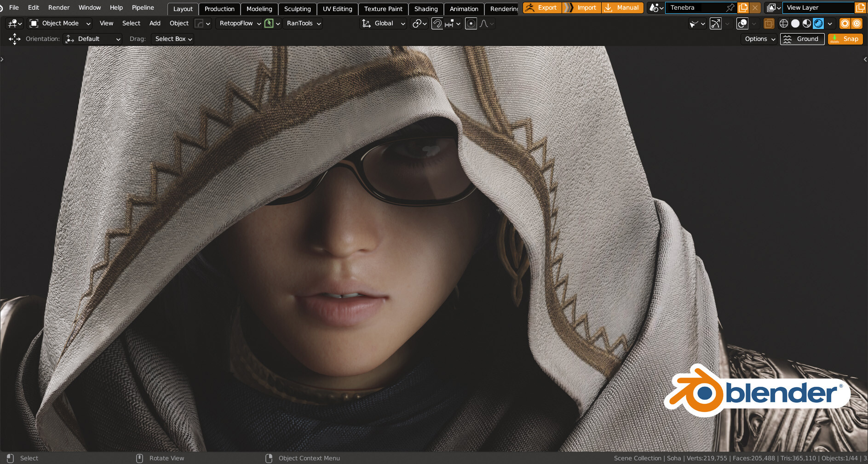Viewport: 868px width, 464px height.
Task: Open the Object Mode dropdown
Action: (x=60, y=23)
